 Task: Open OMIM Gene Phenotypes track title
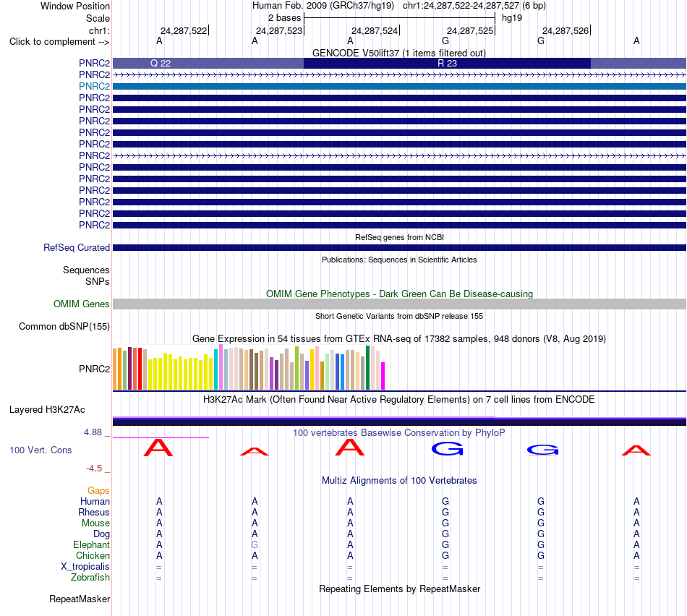pyautogui.click(x=399, y=294)
